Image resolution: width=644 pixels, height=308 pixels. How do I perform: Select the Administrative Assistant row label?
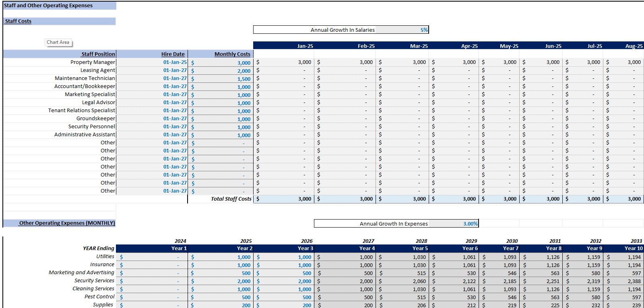pyautogui.click(x=85, y=135)
